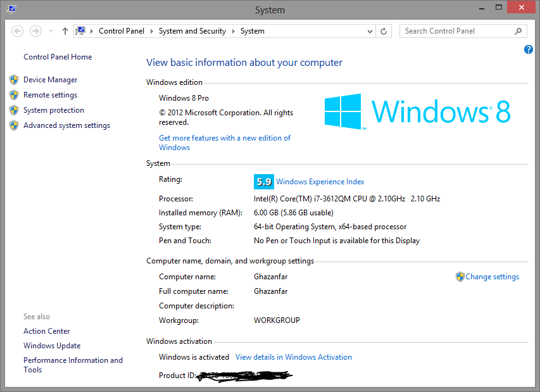Image resolution: width=540 pixels, height=392 pixels.
Task: Click shield icon beside Advanced system settings
Action: pos(14,125)
